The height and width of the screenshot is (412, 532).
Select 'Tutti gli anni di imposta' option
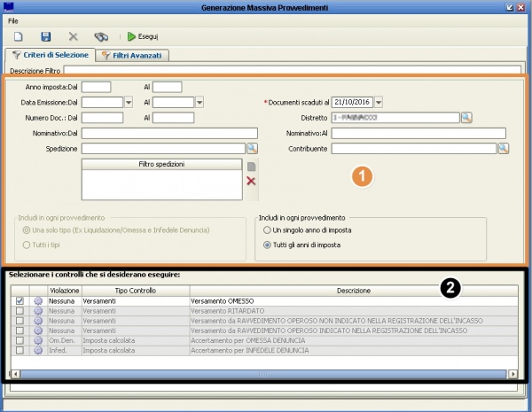pos(268,244)
